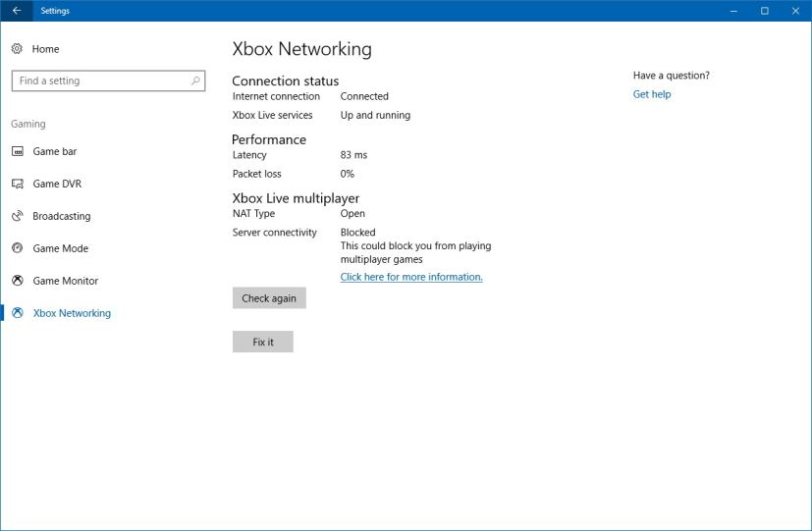Image resolution: width=812 pixels, height=531 pixels.
Task: Click the Gaming section label
Action: coord(28,124)
